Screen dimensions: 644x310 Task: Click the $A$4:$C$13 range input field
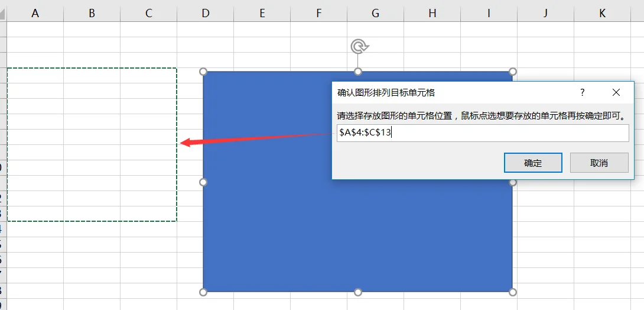[x=483, y=133]
